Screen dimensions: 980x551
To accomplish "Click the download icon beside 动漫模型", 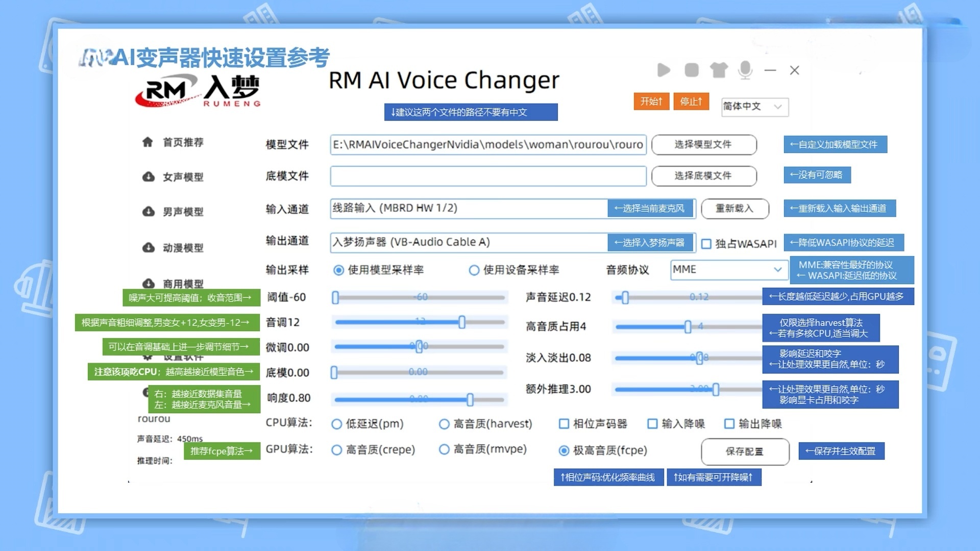I will pos(148,247).
